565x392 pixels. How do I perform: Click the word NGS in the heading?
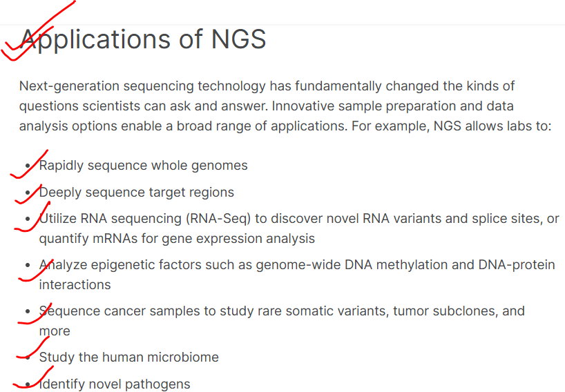tap(238, 39)
